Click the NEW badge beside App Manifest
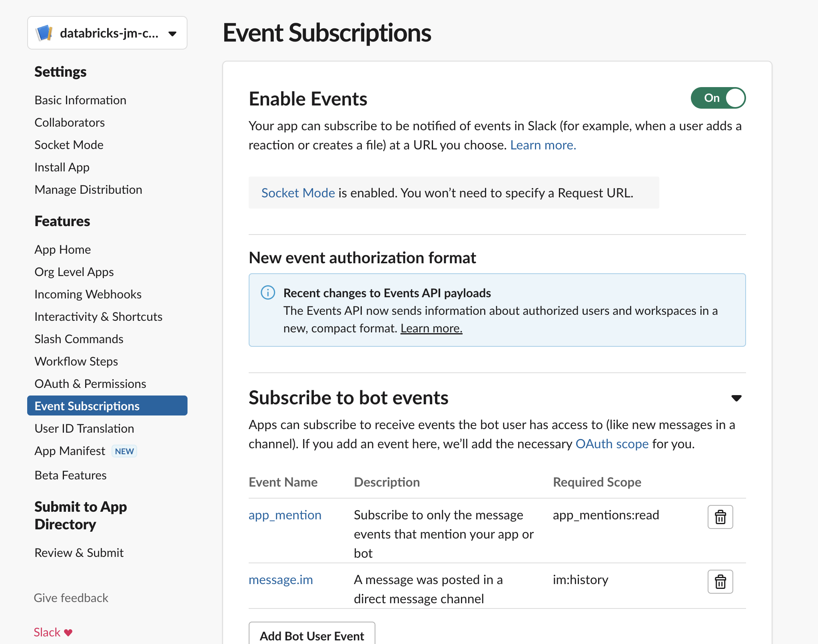Screen dimensions: 818x644 pyautogui.click(x=124, y=451)
